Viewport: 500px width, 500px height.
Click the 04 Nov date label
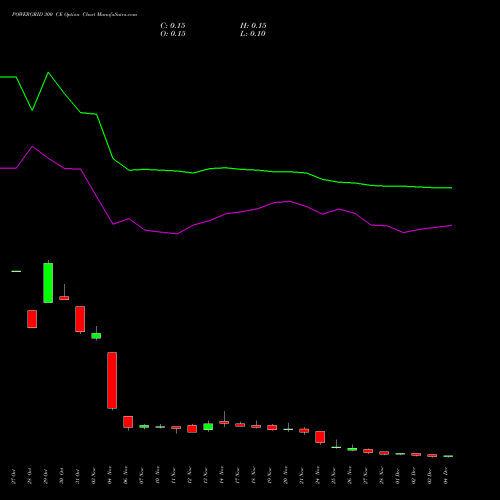110,475
